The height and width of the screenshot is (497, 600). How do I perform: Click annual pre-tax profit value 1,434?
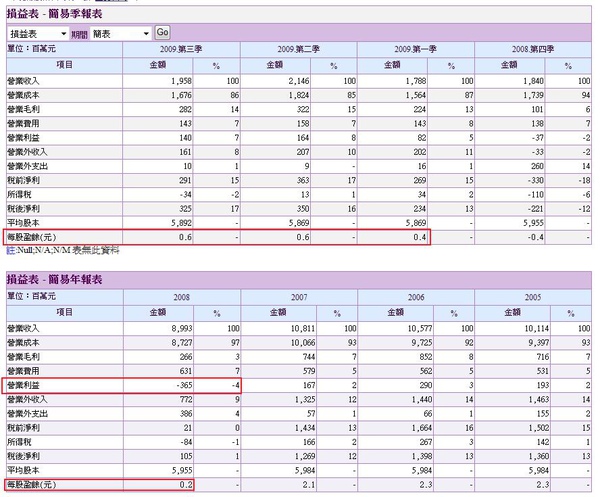tap(305, 428)
